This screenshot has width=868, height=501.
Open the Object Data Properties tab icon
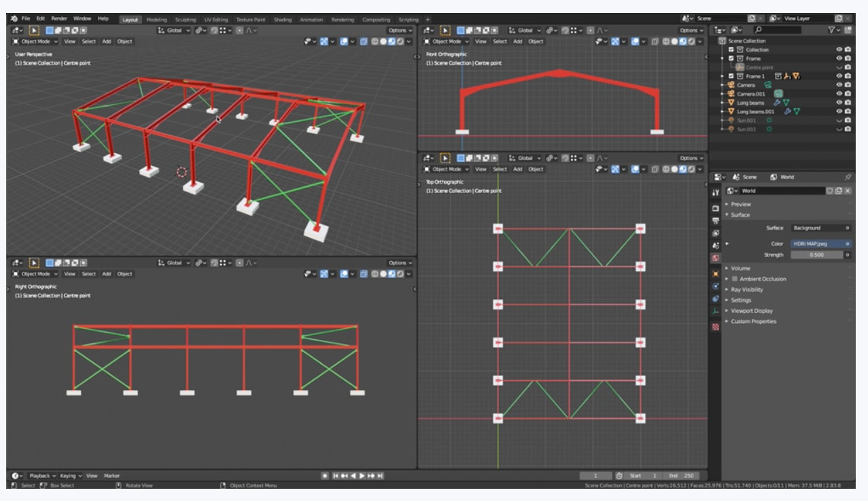(x=715, y=310)
